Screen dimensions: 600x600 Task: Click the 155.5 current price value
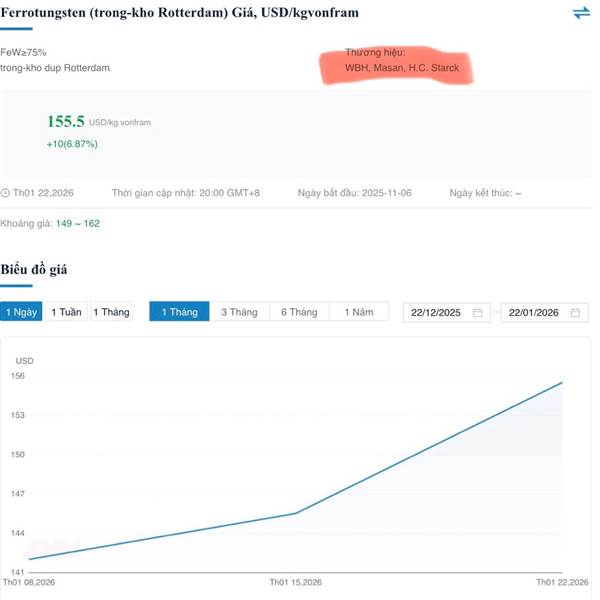(66, 121)
